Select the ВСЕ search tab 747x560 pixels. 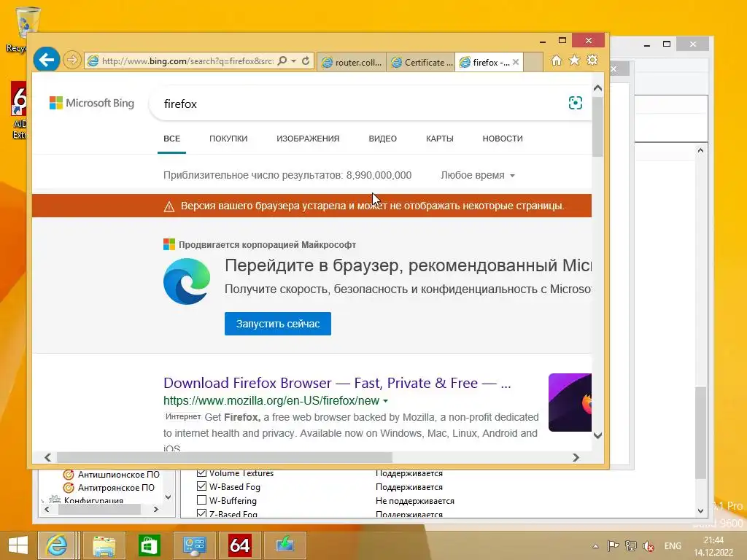pos(171,139)
